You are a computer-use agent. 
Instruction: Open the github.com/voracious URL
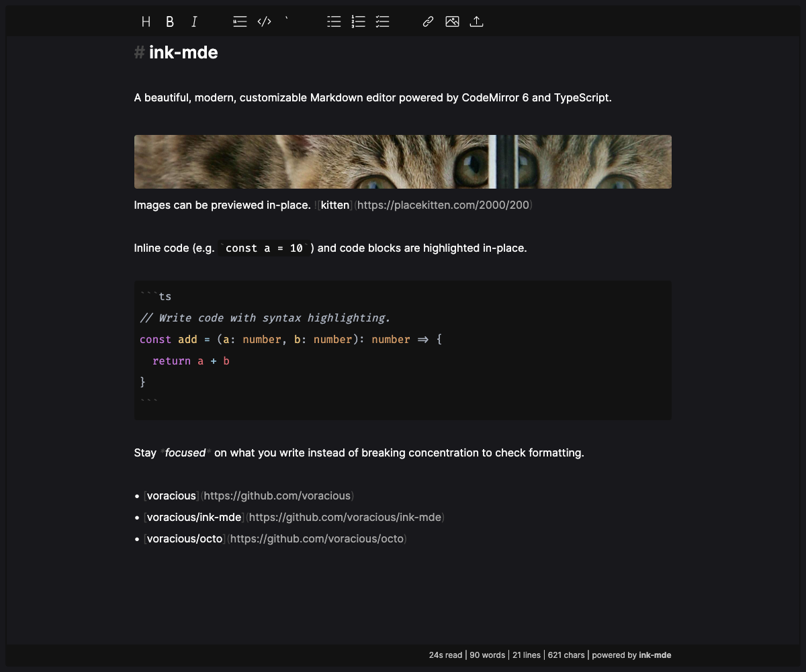coord(277,496)
